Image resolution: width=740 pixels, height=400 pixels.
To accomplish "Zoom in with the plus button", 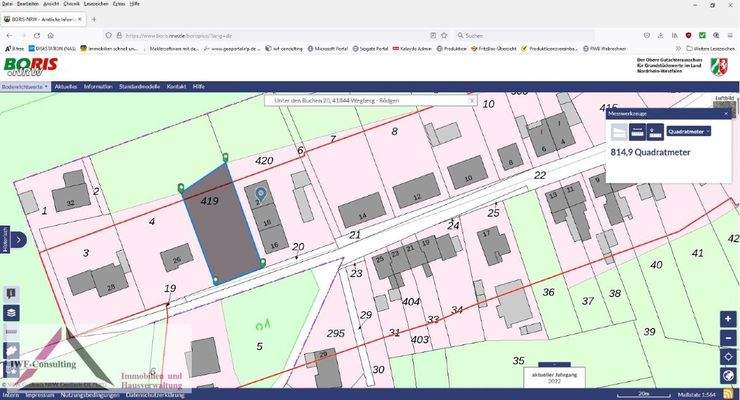I will point(728,320).
